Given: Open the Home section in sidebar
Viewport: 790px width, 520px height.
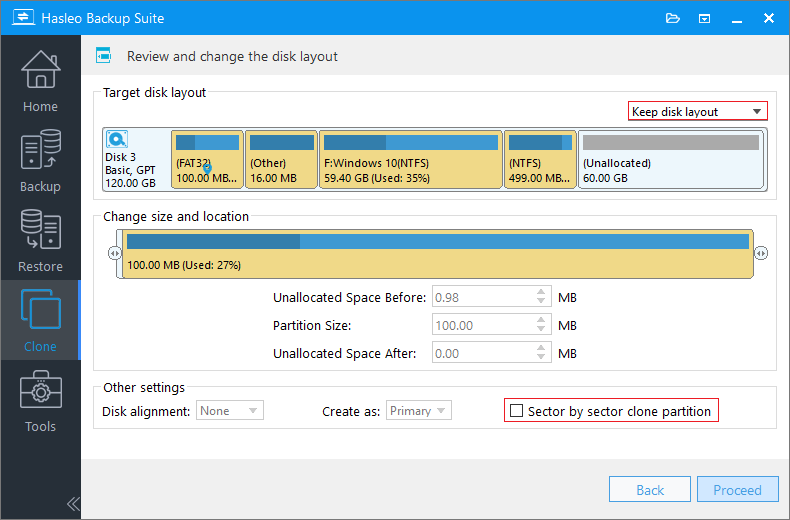Looking at the screenshot, I should (40, 81).
